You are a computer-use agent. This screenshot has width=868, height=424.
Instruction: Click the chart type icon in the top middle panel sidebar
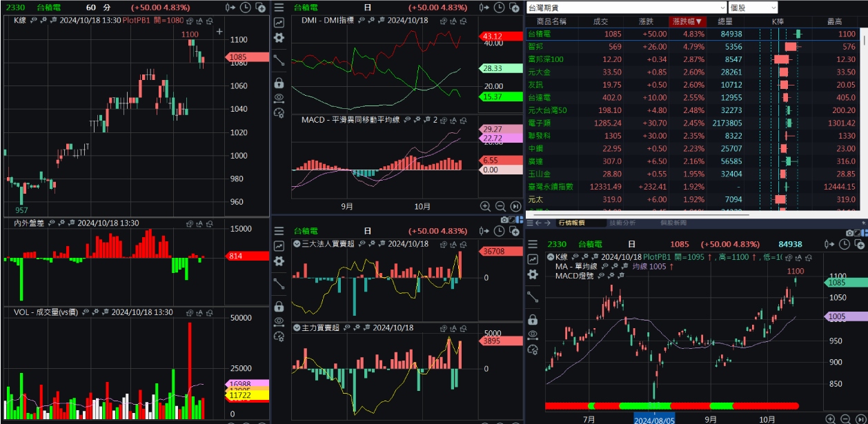coord(279,23)
